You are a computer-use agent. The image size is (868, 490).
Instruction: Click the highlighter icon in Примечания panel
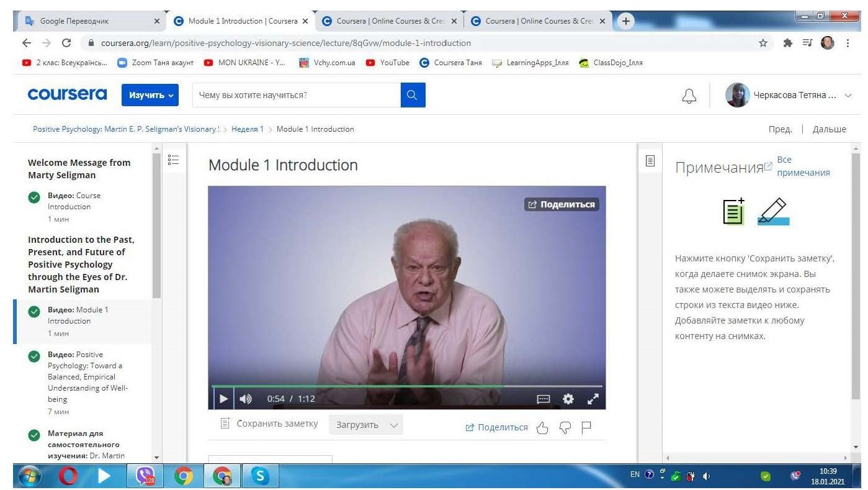[773, 211]
